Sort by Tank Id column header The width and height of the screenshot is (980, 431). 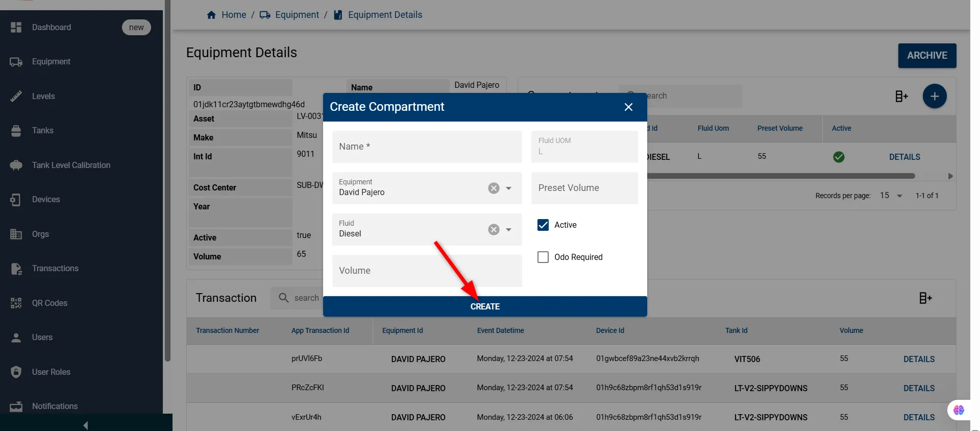(736, 330)
